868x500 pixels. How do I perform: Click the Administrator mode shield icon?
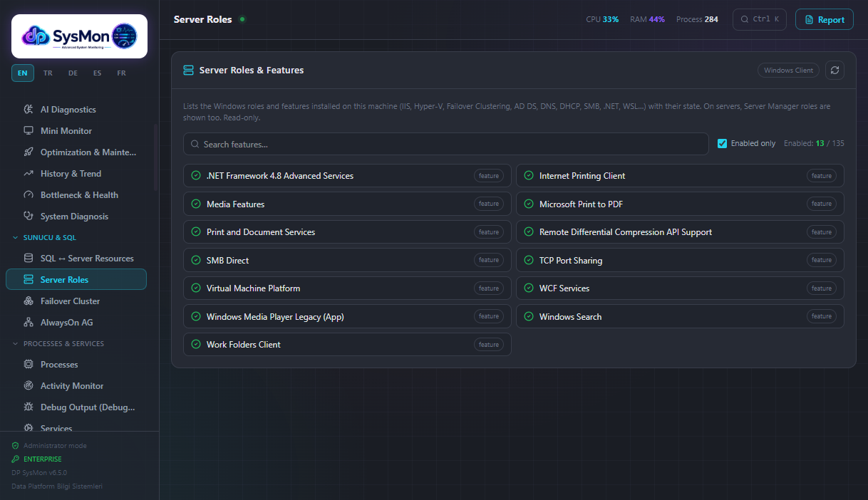click(x=16, y=446)
